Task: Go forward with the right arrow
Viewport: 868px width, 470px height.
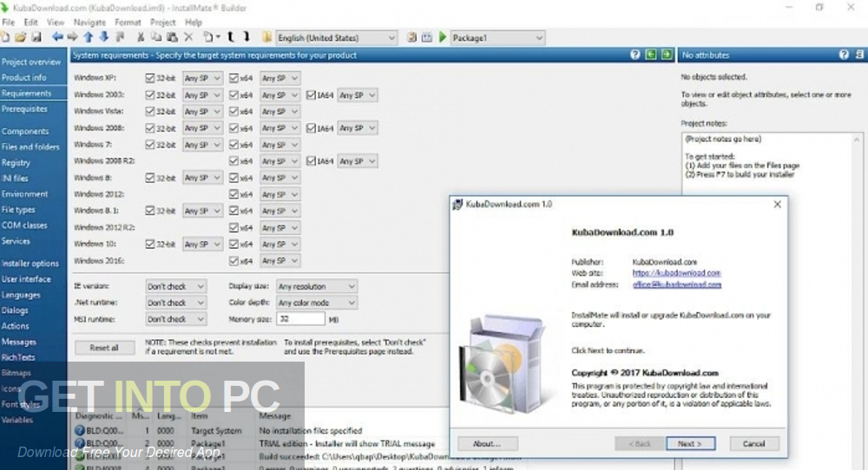Action: [x=73, y=37]
